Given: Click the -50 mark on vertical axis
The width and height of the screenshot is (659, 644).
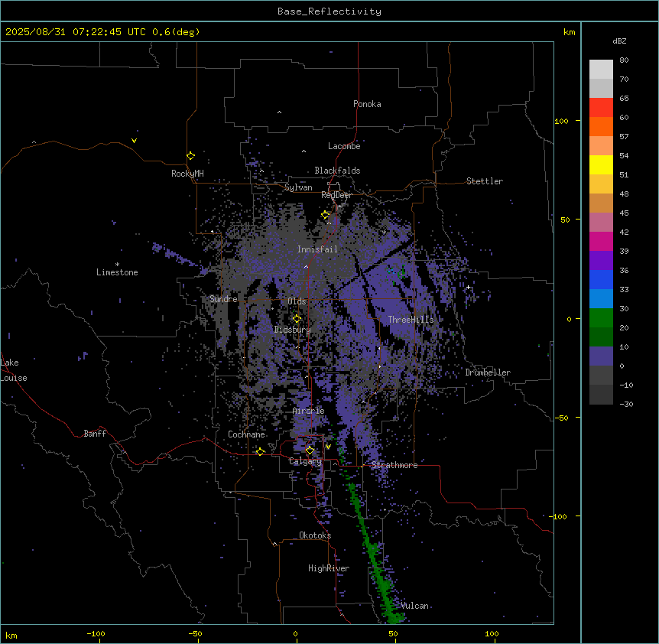Looking at the screenshot, I should [x=561, y=418].
